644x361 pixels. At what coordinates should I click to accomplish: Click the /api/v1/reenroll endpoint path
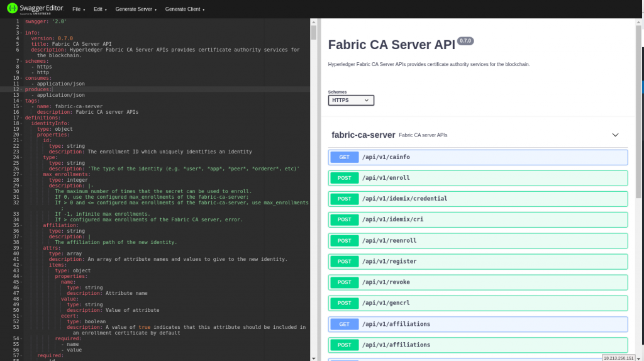pos(389,241)
